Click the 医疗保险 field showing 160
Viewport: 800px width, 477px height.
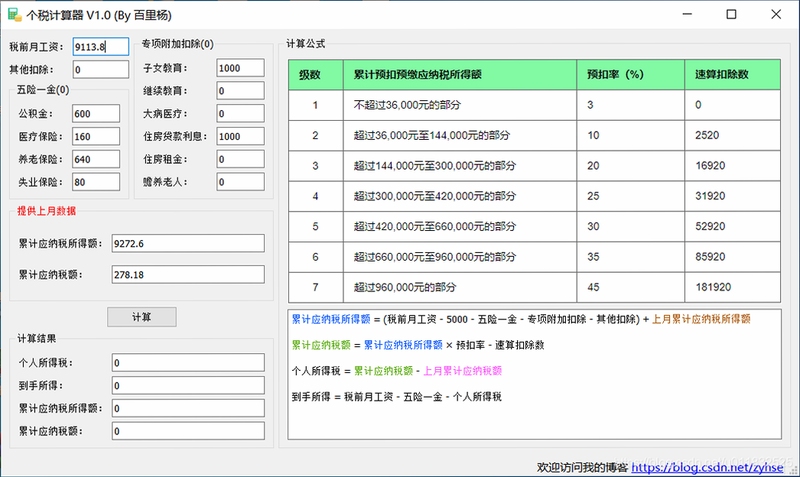(96, 136)
